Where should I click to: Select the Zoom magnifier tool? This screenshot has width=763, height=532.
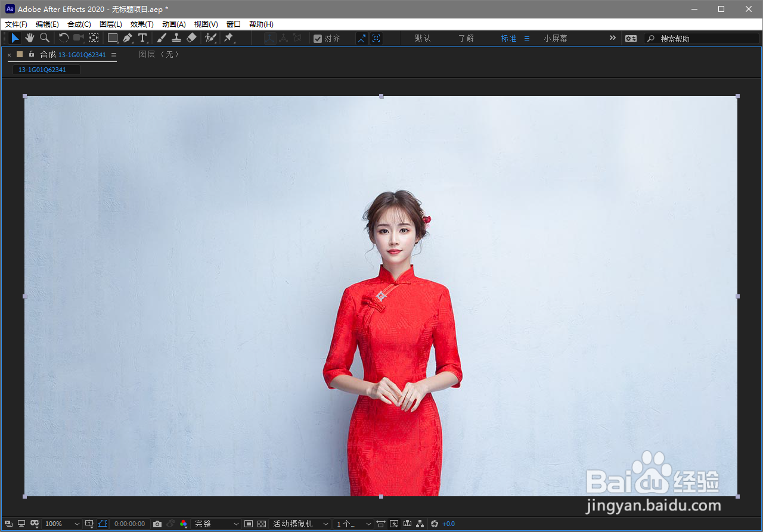[45, 38]
